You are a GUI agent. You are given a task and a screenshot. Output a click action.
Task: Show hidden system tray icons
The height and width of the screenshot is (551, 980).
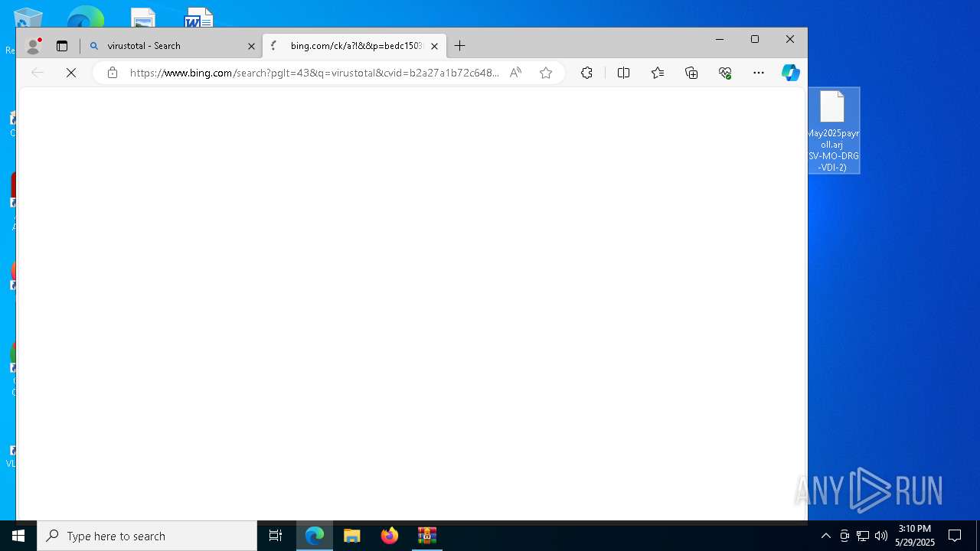pos(826,536)
